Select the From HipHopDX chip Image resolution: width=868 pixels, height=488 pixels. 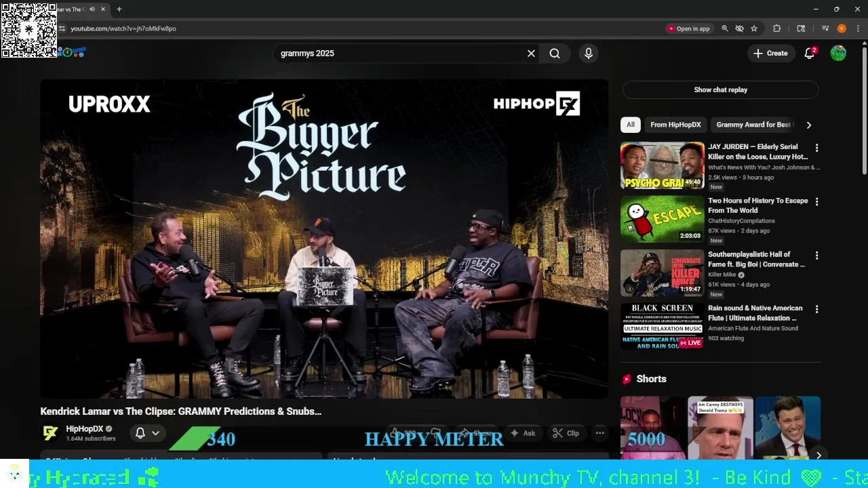point(675,125)
